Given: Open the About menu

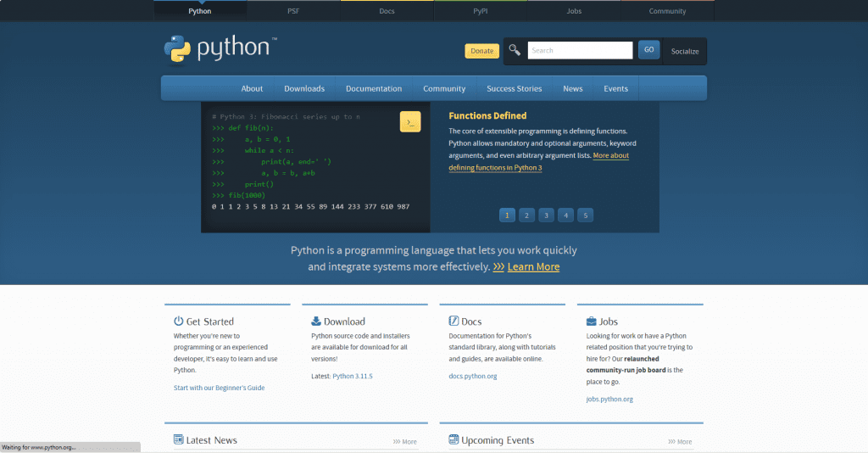Looking at the screenshot, I should point(252,88).
